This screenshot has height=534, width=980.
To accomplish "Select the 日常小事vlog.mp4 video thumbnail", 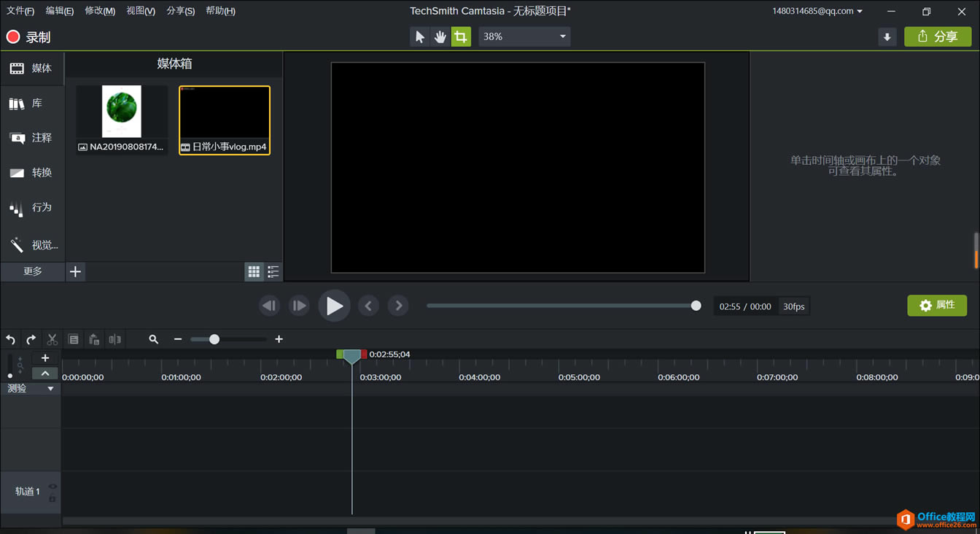I will pos(225,120).
